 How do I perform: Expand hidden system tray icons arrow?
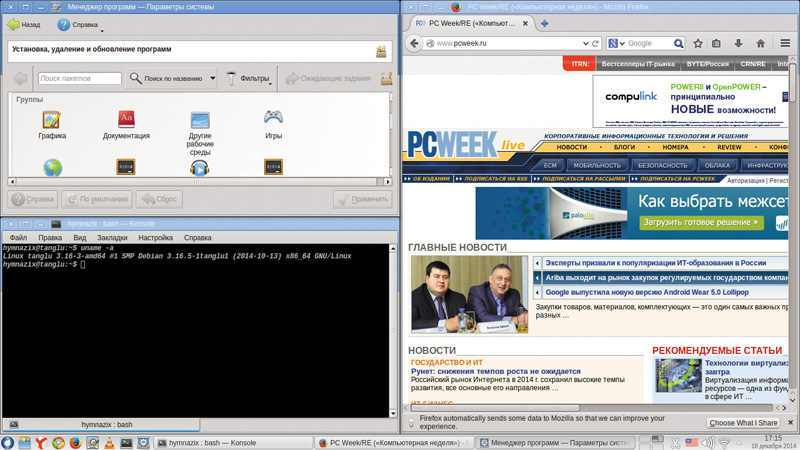click(x=740, y=443)
